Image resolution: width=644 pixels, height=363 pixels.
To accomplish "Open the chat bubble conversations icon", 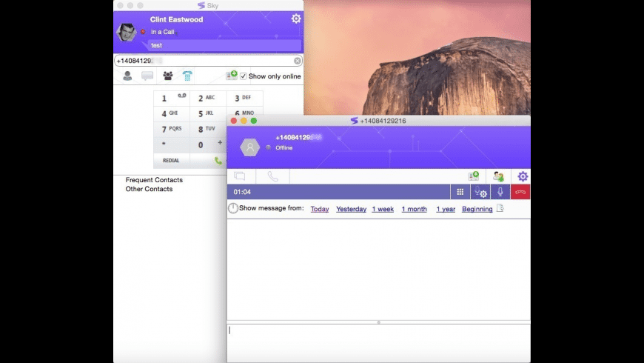I will [x=147, y=76].
